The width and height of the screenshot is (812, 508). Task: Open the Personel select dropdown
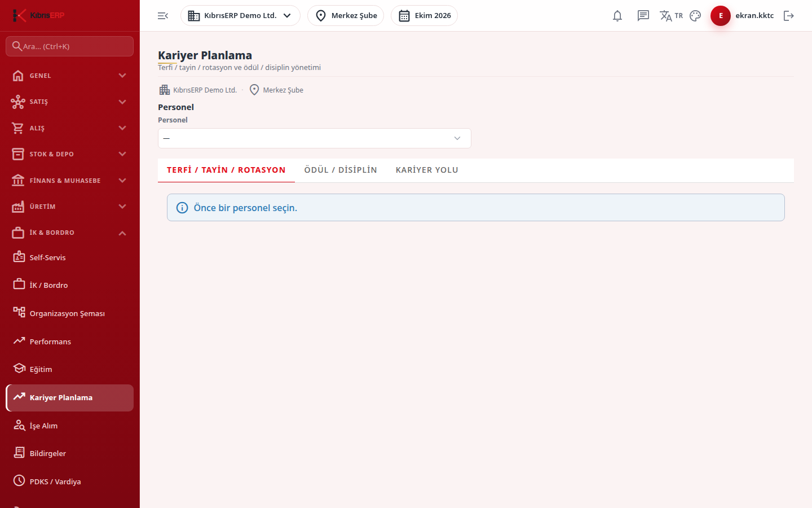pyautogui.click(x=315, y=138)
